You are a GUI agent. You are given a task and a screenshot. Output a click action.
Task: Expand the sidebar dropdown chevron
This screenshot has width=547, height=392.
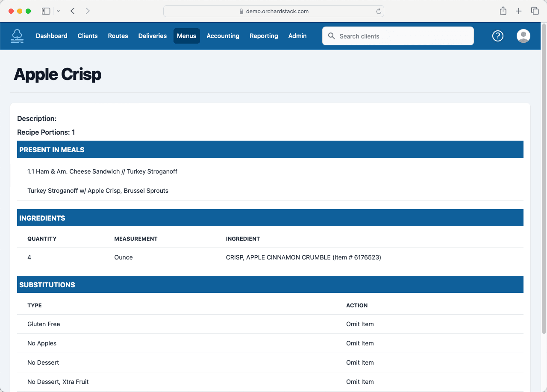59,11
